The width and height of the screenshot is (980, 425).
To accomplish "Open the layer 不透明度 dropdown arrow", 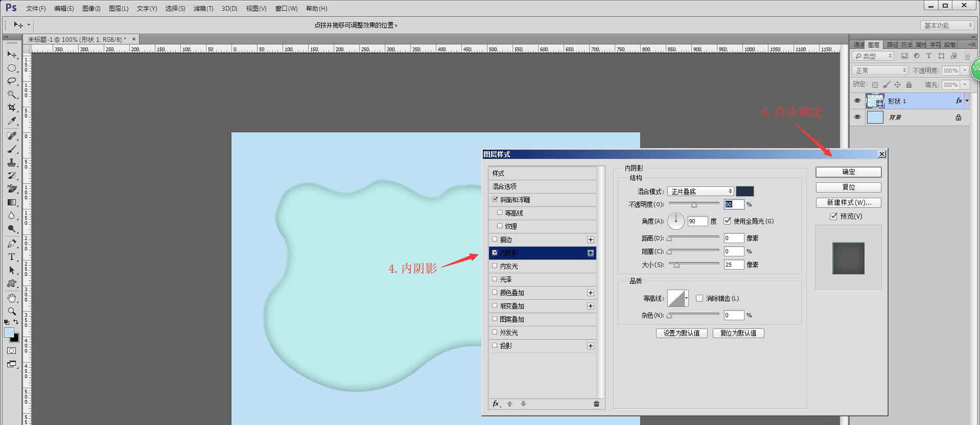I will 965,70.
